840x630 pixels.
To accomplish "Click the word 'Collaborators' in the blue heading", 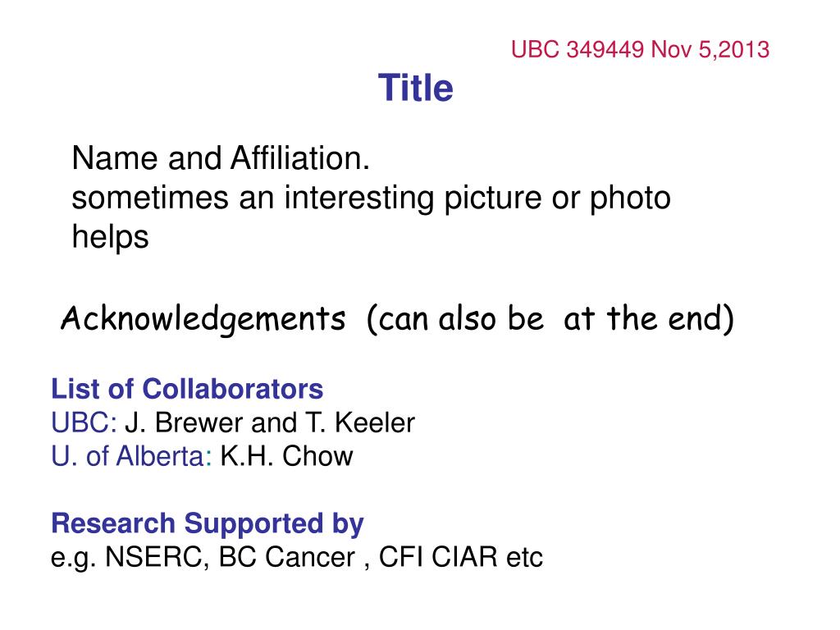I will click(232, 389).
